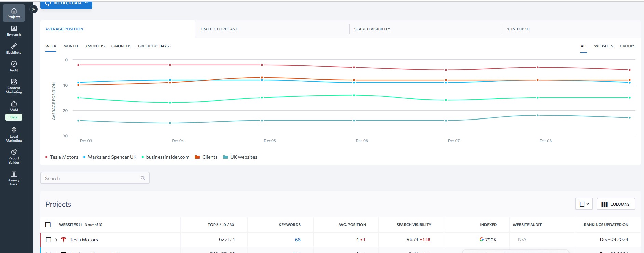Open the Columns settings button
Screen dimensions: 644x253
pos(616,204)
